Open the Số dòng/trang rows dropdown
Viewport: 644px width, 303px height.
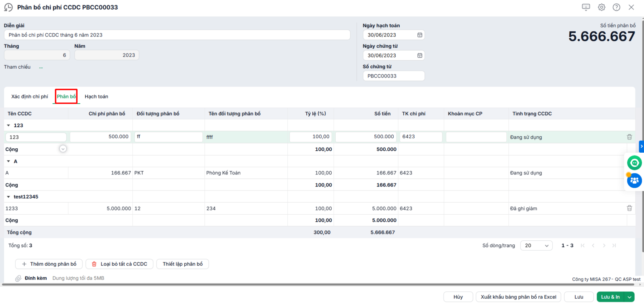click(x=536, y=246)
